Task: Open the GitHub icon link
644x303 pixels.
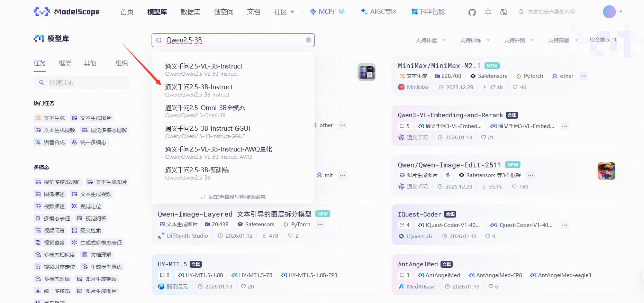Action: tap(472, 12)
